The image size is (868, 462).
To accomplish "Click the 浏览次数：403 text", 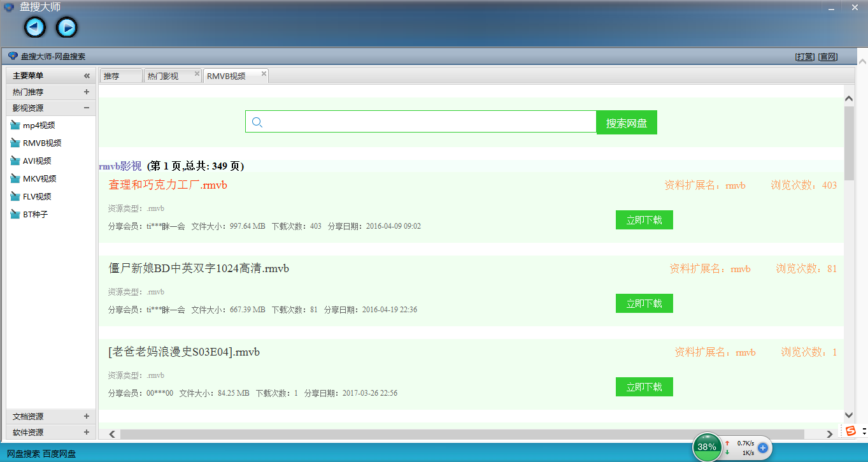I will 804,185.
